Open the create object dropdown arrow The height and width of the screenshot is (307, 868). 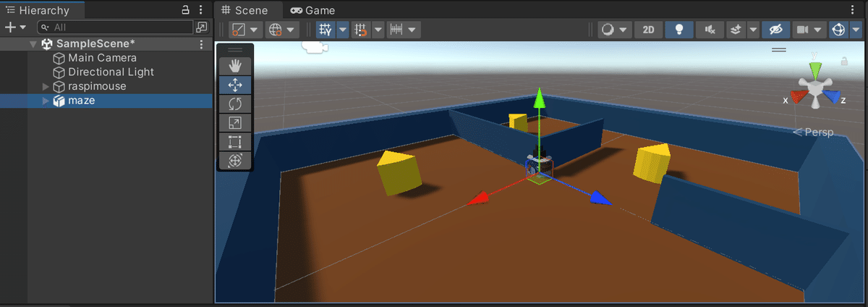pyautogui.click(x=22, y=28)
